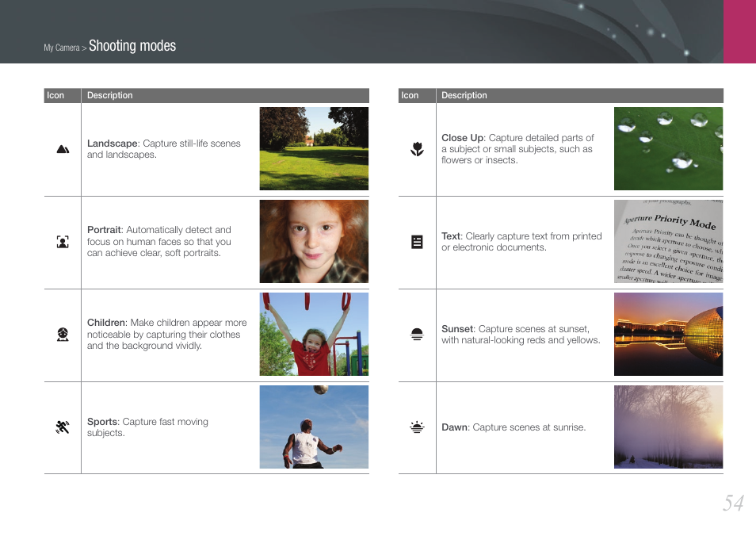
Task: Open the Close Up water droplets photo
Action: click(668, 148)
